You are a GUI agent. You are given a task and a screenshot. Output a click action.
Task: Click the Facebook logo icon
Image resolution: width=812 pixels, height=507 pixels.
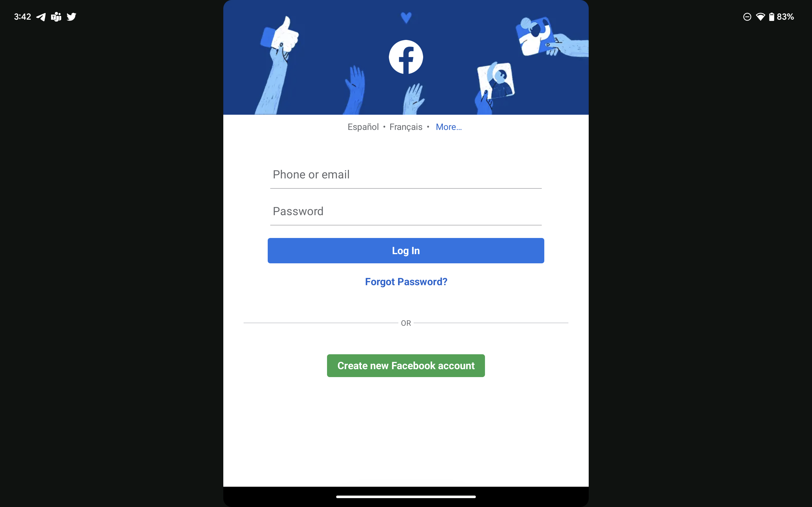(406, 57)
